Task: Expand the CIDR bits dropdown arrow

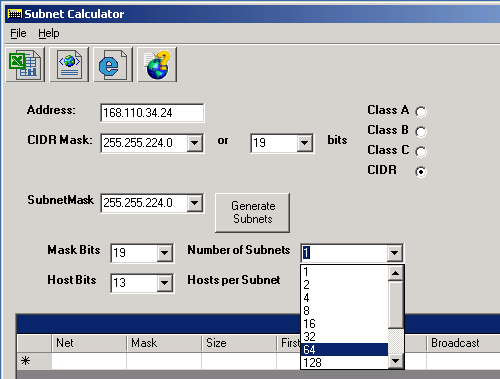Action: click(304, 143)
